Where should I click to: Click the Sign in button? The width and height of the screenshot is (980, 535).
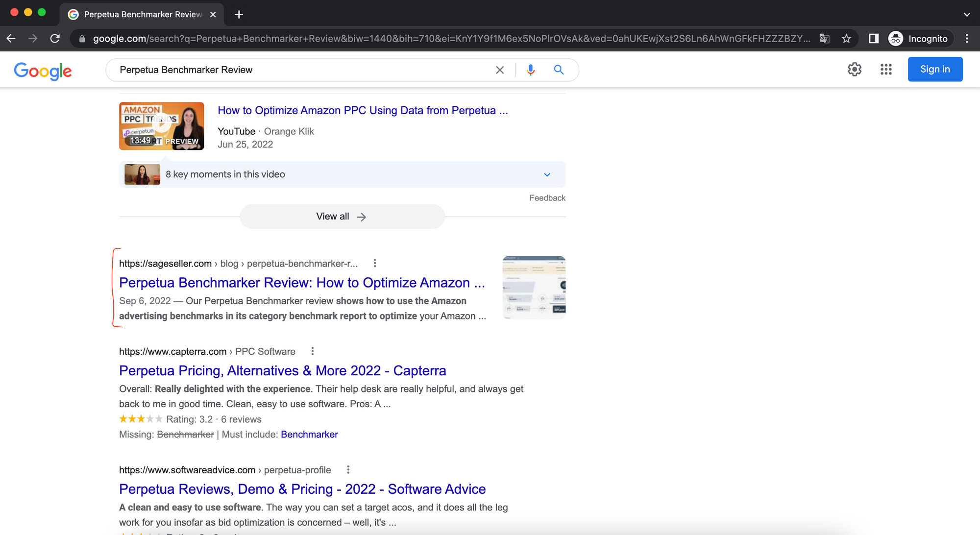[934, 69]
